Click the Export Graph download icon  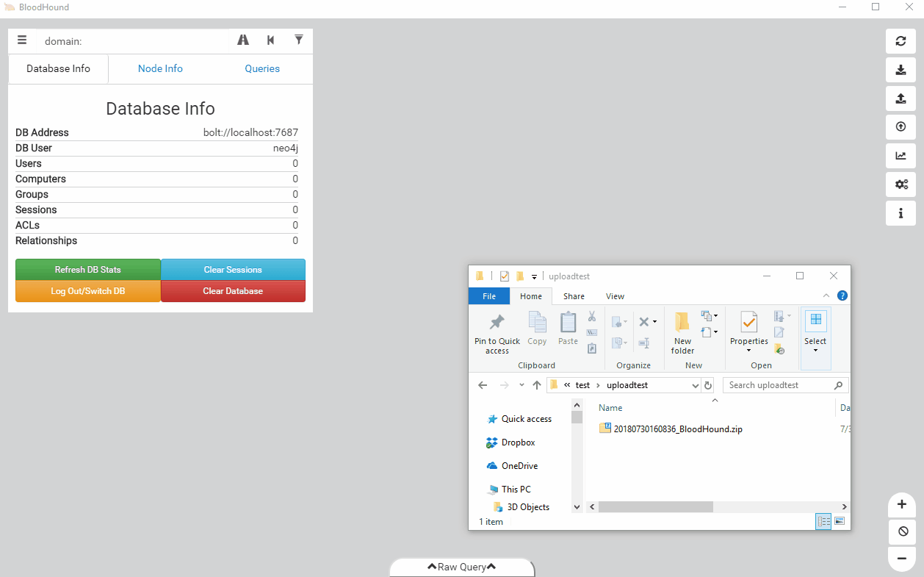(x=900, y=70)
